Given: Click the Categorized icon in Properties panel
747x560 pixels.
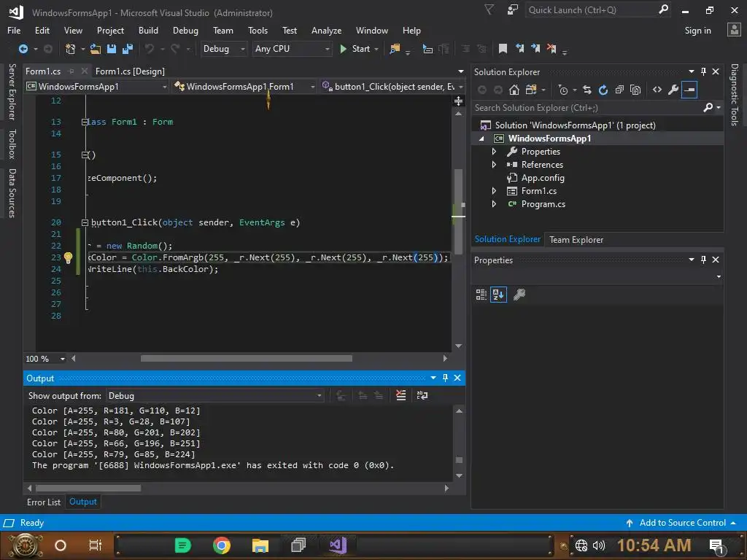Looking at the screenshot, I should (481, 295).
